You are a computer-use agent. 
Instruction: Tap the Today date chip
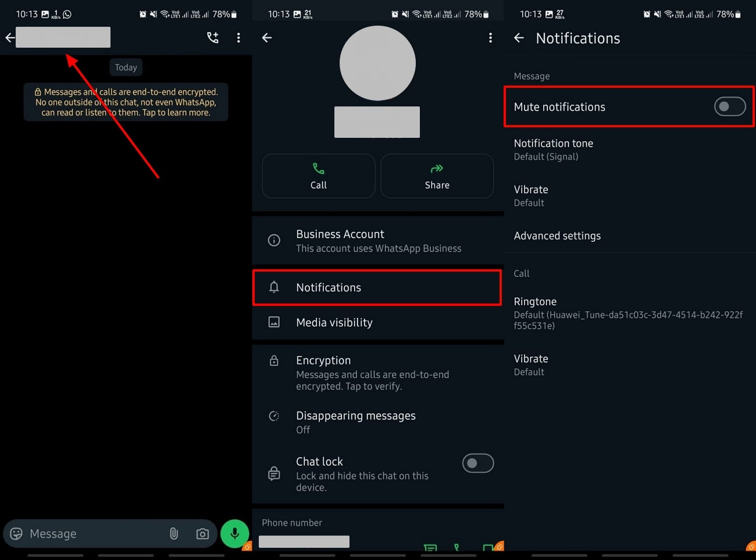pyautogui.click(x=126, y=67)
